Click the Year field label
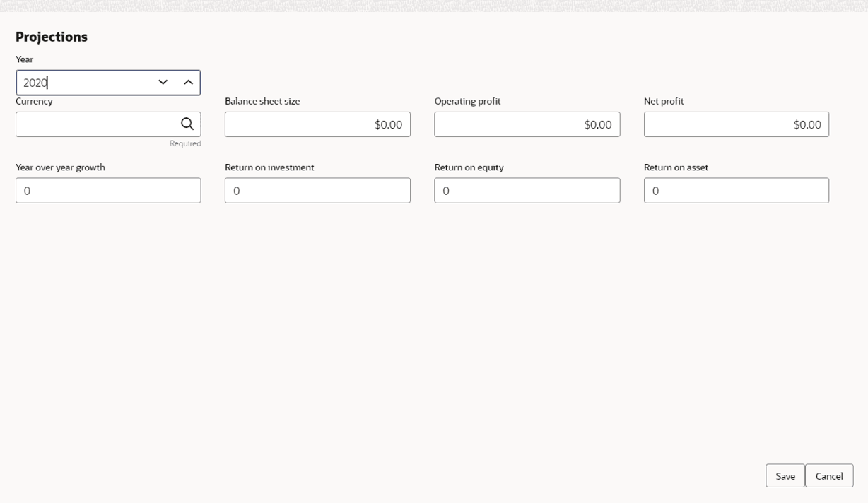The width and height of the screenshot is (868, 503). point(25,59)
